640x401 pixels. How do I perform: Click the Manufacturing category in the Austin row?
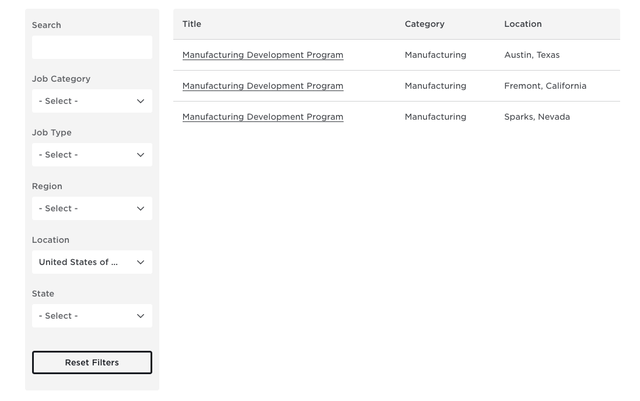(x=435, y=55)
